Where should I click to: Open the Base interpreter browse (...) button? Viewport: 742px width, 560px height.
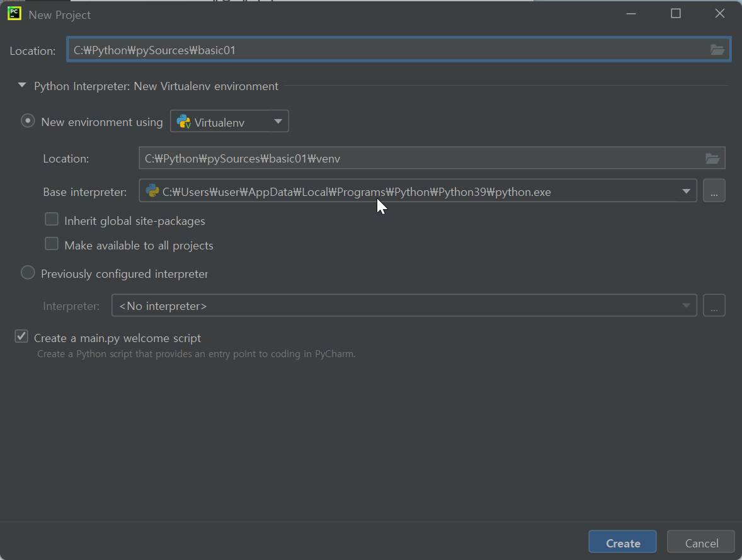point(714,191)
